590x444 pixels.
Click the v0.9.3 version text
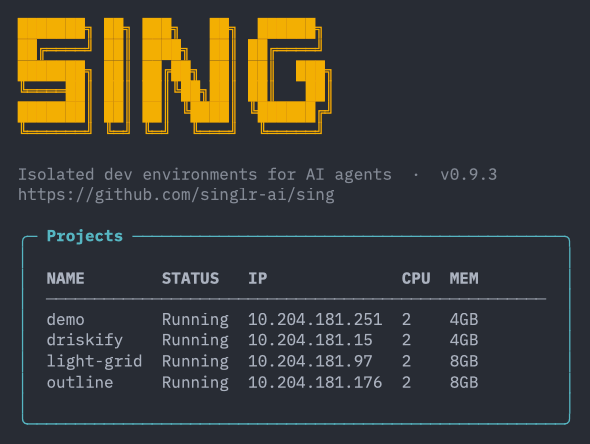click(469, 175)
